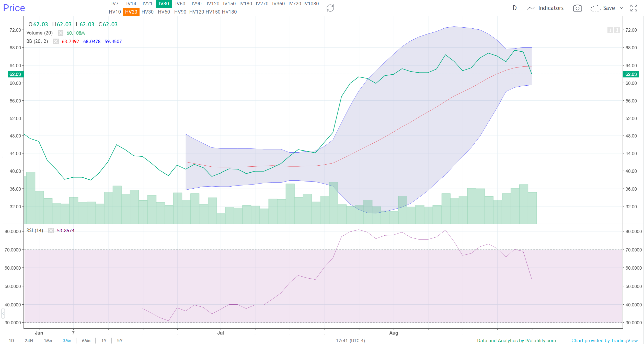
Task: Toggle the IV1080 series
Action: click(311, 4)
